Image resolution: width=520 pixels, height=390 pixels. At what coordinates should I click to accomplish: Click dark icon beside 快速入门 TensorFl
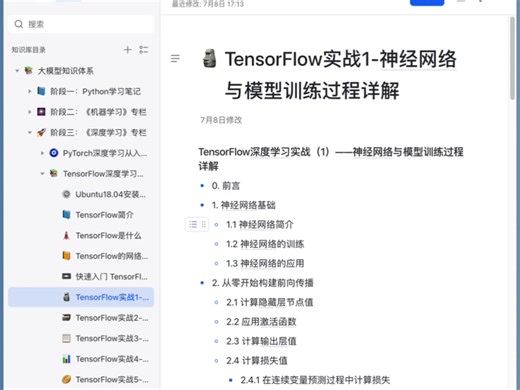[66, 276]
